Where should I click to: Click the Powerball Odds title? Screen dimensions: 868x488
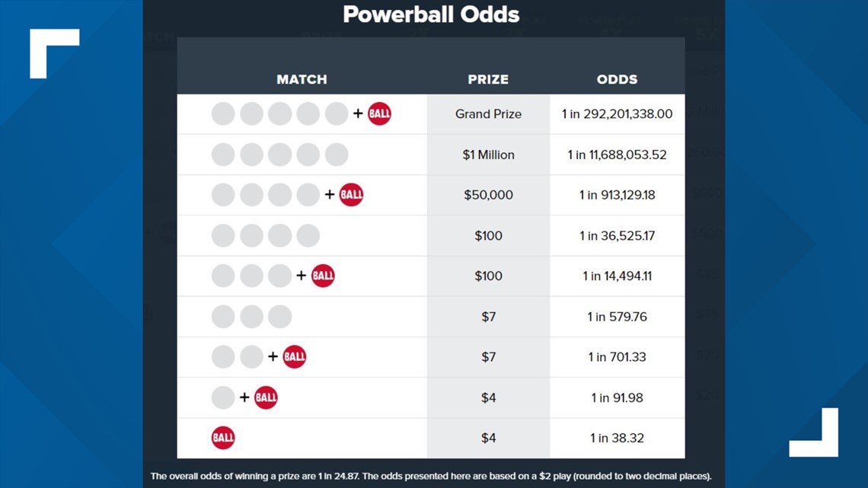coord(431,14)
